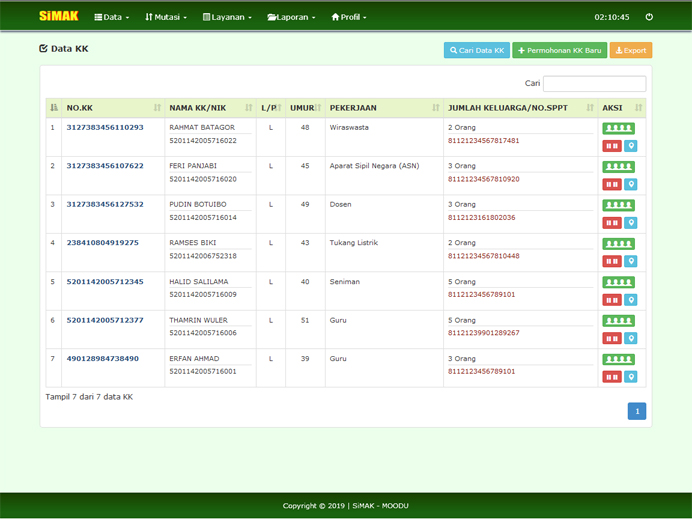Screen dimensions: 692x519
Task: Click green family icon in Ramses Biki row
Action: coord(618,243)
